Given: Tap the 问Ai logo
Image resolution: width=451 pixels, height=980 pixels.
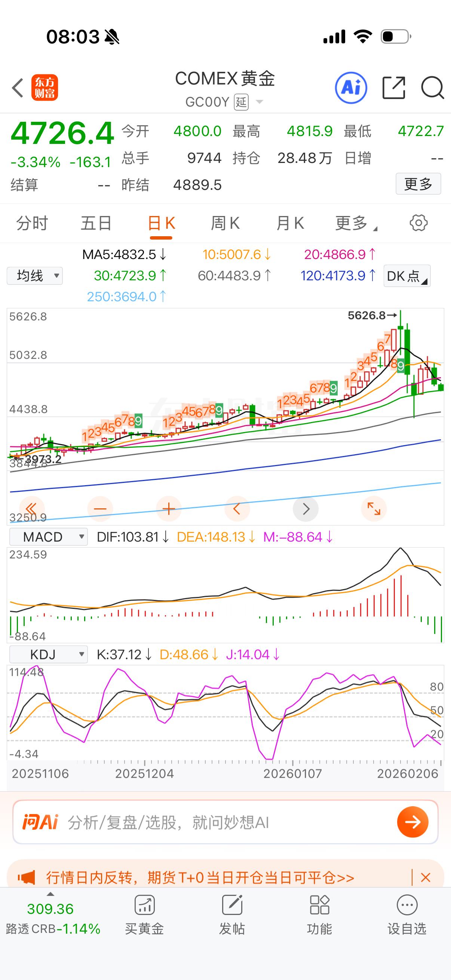Looking at the screenshot, I should pyautogui.click(x=40, y=822).
